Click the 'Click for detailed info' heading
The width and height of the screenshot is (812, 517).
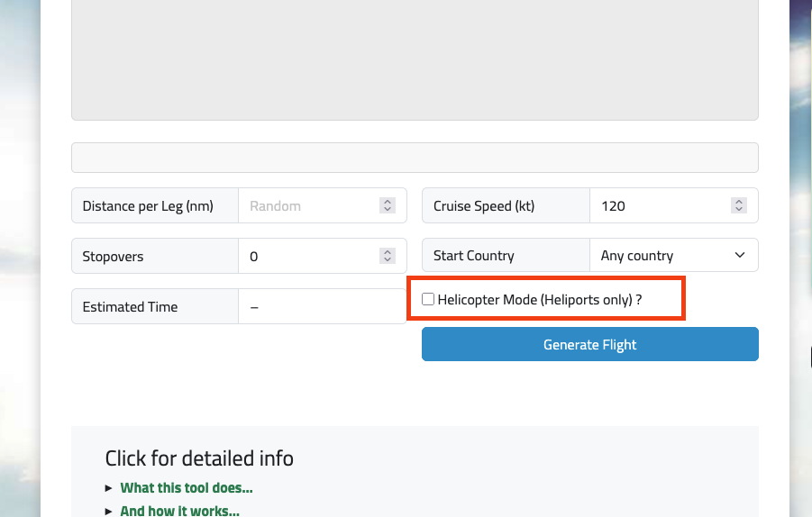pyautogui.click(x=199, y=458)
